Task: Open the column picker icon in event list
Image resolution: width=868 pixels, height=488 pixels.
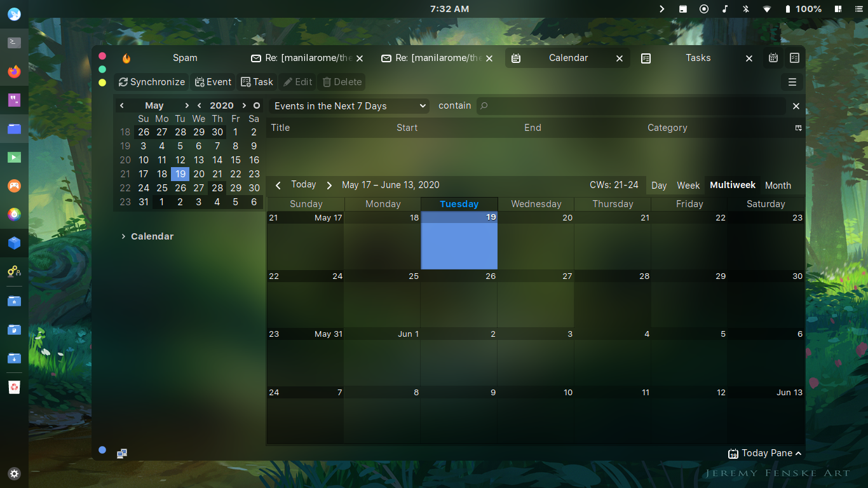Action: (799, 128)
